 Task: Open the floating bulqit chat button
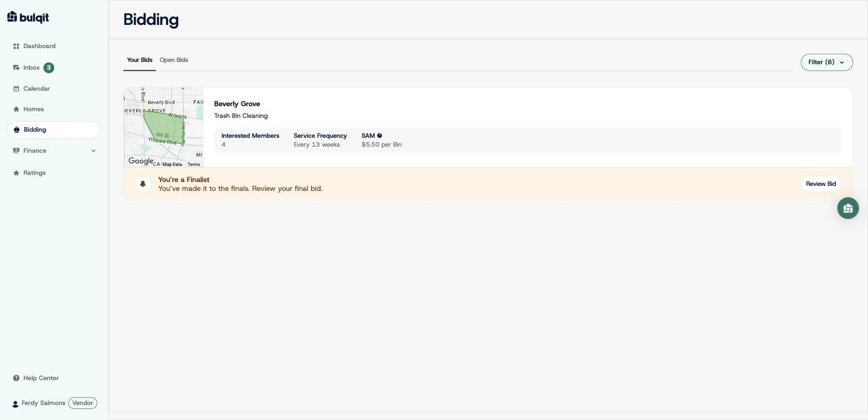tap(848, 208)
